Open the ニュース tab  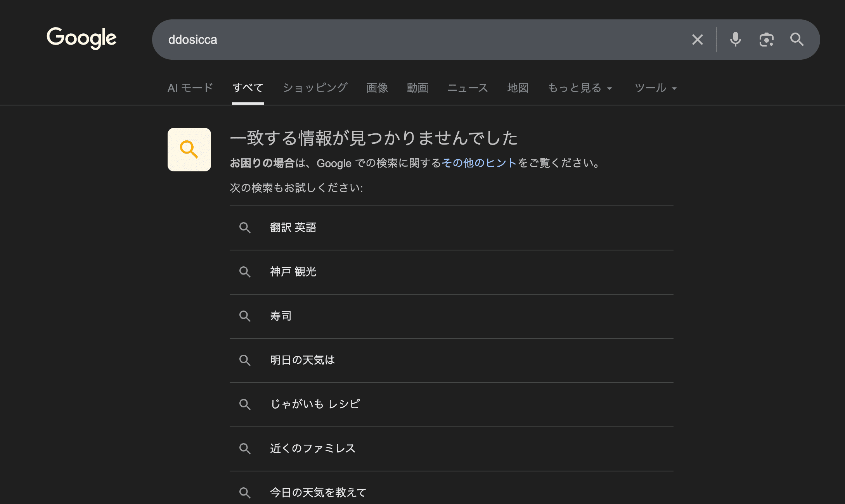468,88
